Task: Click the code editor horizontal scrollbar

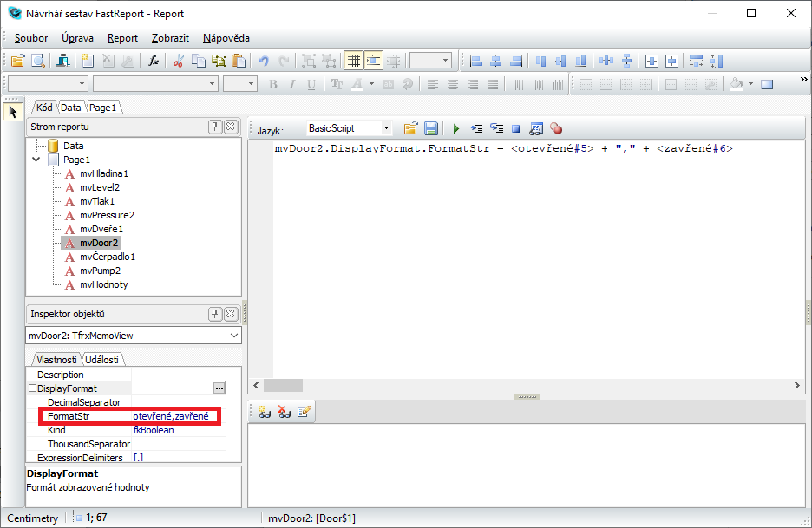Action: point(521,386)
